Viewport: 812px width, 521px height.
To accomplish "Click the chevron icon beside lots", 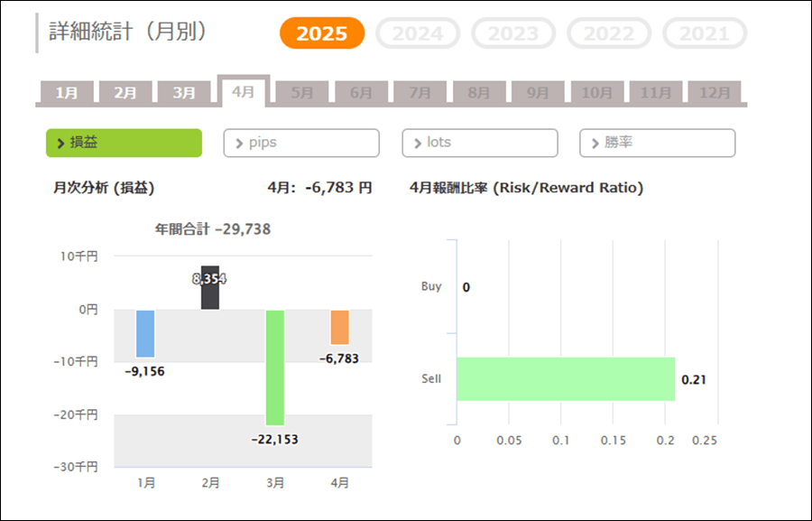I will tap(418, 144).
